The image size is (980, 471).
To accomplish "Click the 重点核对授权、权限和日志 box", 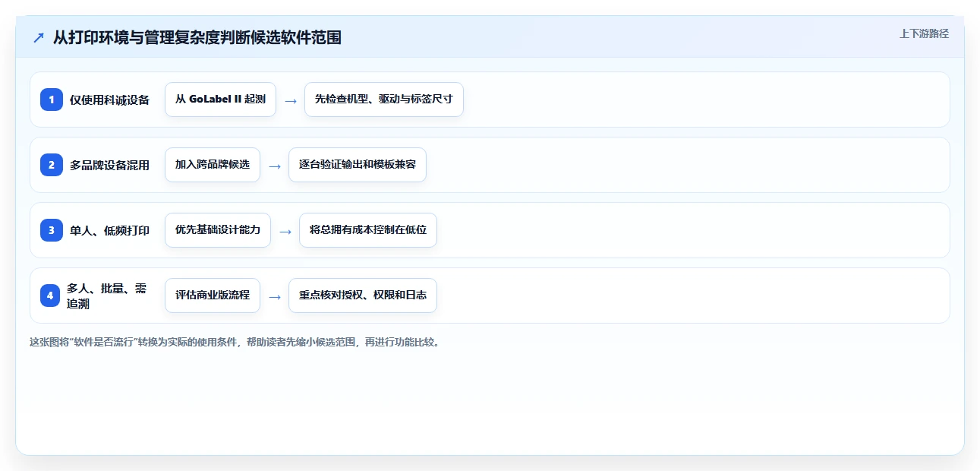I will coord(363,296).
